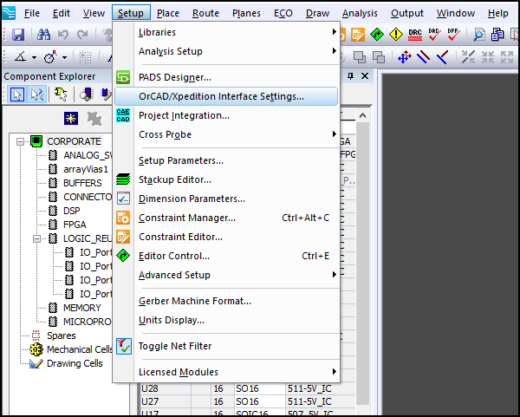
Task: Open Dimension Parameters menu entry
Action: coord(226,198)
